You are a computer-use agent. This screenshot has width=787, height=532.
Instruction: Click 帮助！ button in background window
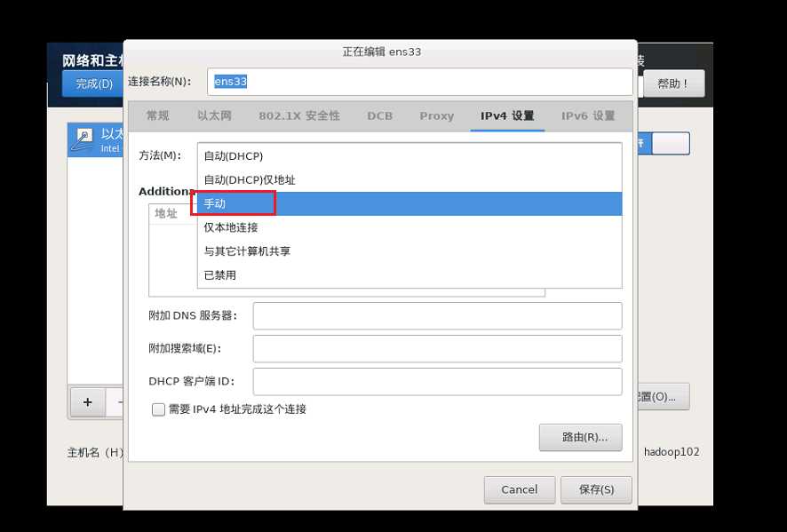tap(673, 83)
